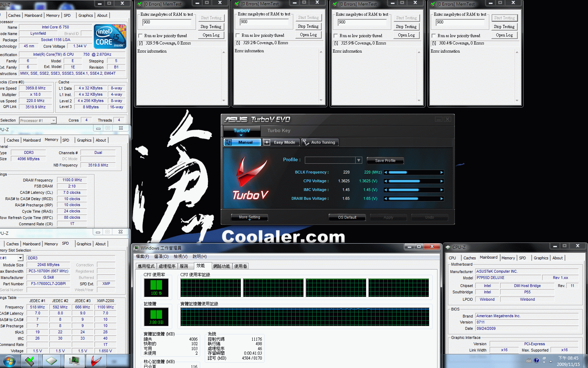Open the memory slot #1 dropdown in CPU-Z SPD
This screenshot has width=588, height=368.
(x=20, y=258)
